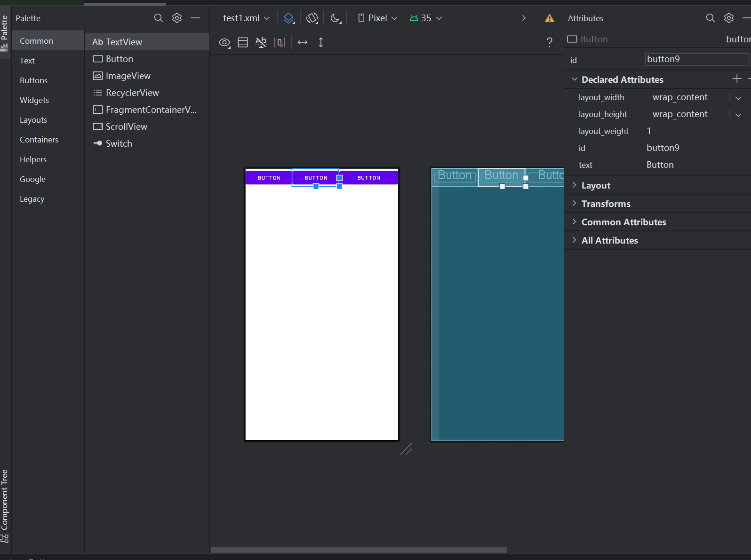The width and height of the screenshot is (751, 560).
Task: Open design help question mark
Action: click(x=549, y=42)
